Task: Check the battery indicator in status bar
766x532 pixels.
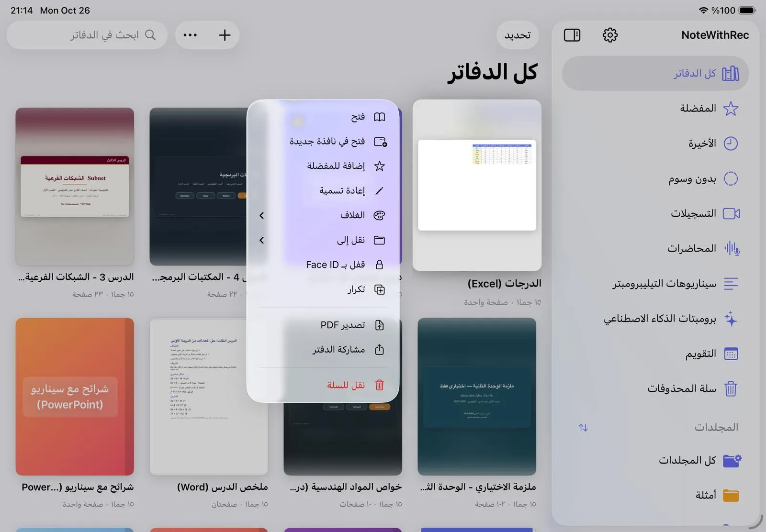Action: [747, 10]
